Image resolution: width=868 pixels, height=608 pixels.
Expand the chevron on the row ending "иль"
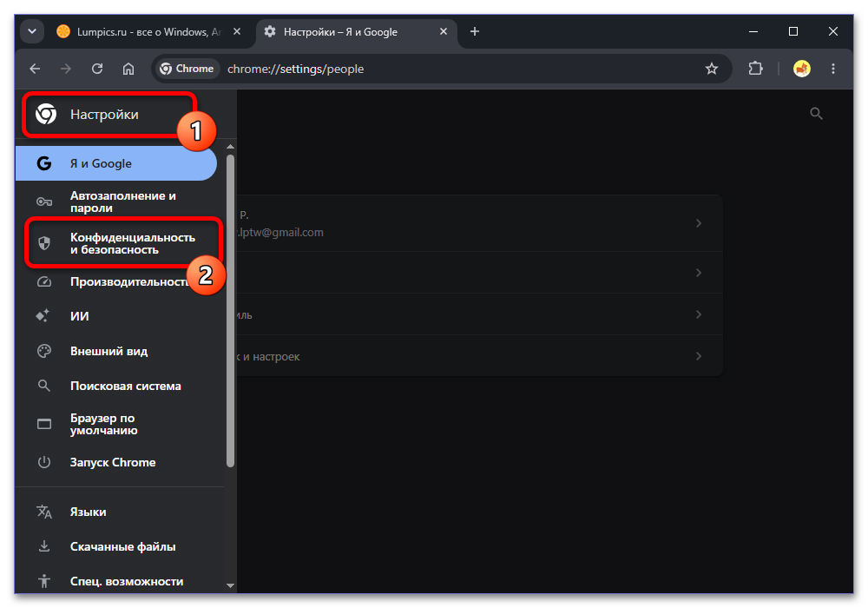coord(699,314)
